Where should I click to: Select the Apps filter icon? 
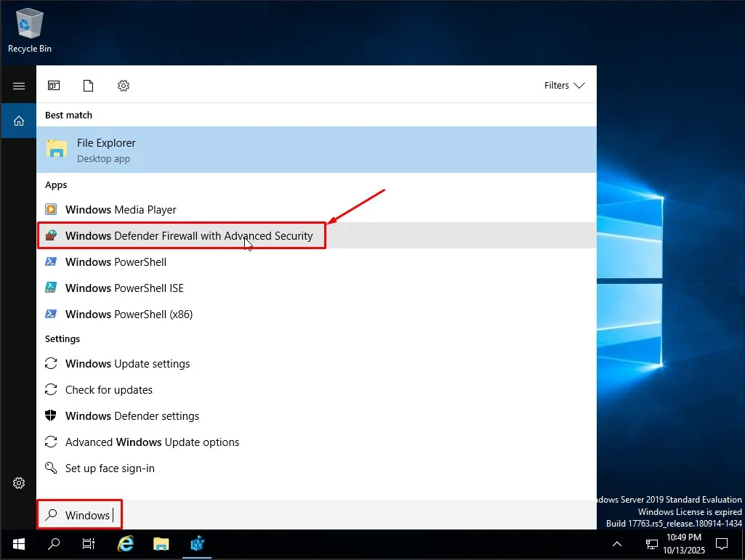point(54,85)
